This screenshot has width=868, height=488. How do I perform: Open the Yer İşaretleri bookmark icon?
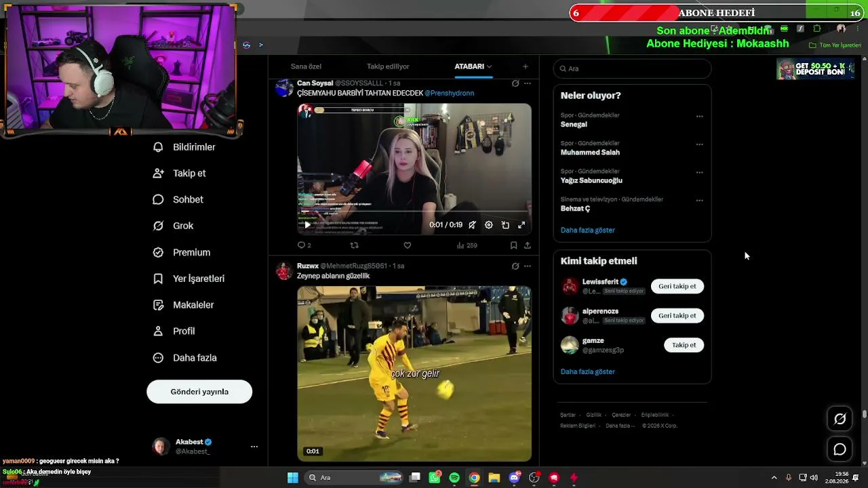[x=158, y=279]
